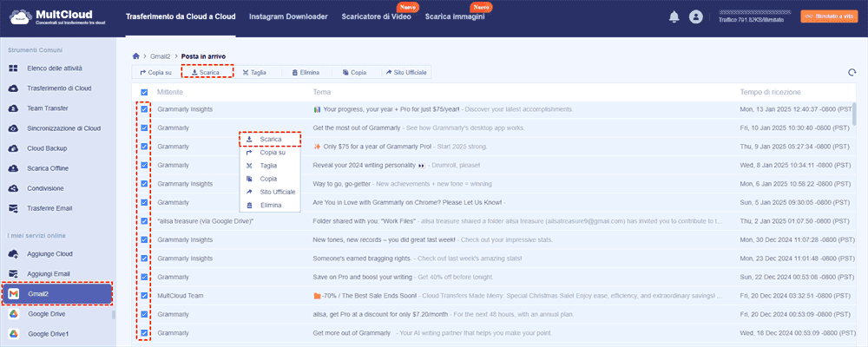Sort by the Tema column header
The height and width of the screenshot is (347, 868).
pyautogui.click(x=322, y=92)
